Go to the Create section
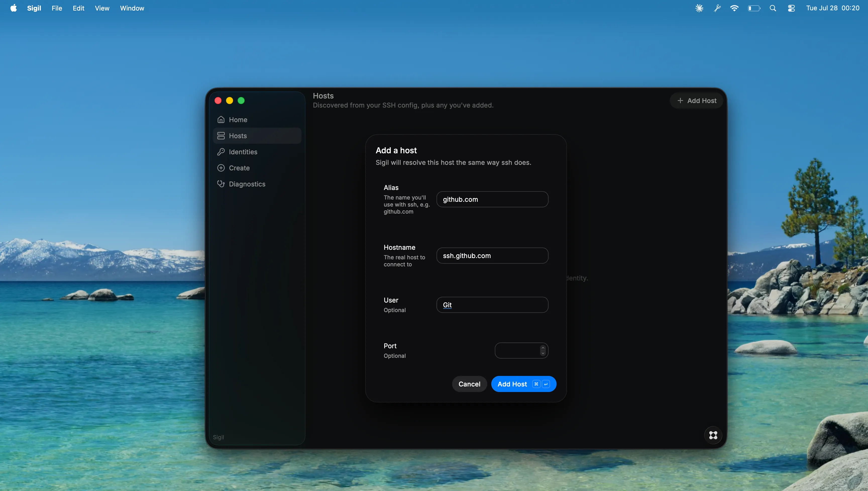Image resolution: width=868 pixels, height=491 pixels. [257, 168]
